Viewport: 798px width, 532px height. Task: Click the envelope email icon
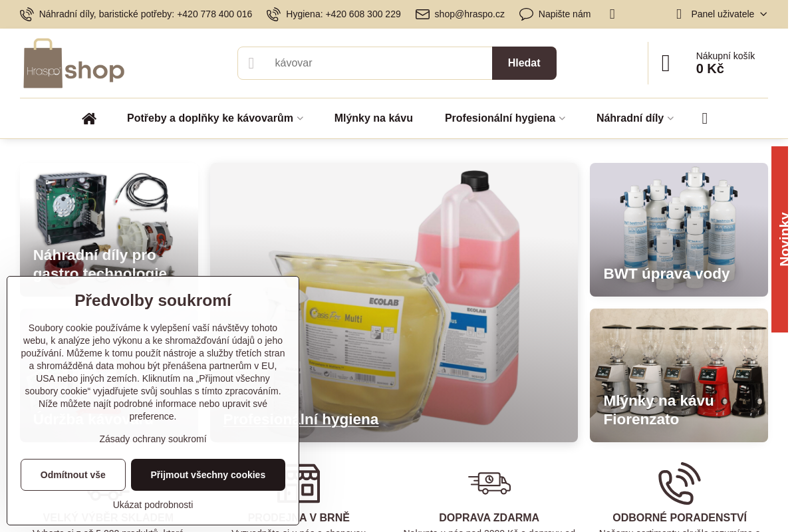pos(422,14)
